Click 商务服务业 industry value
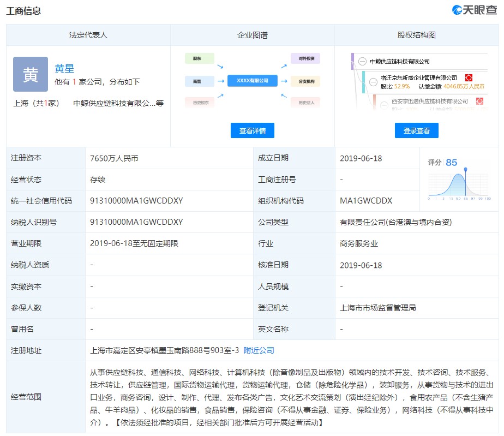Image resolution: width=504 pixels, height=436 pixels. (x=359, y=243)
